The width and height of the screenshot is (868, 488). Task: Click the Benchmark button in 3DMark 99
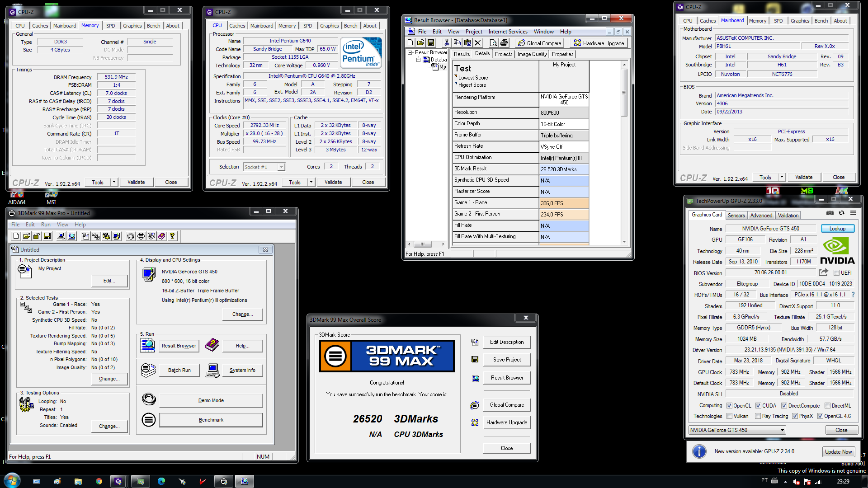point(211,420)
